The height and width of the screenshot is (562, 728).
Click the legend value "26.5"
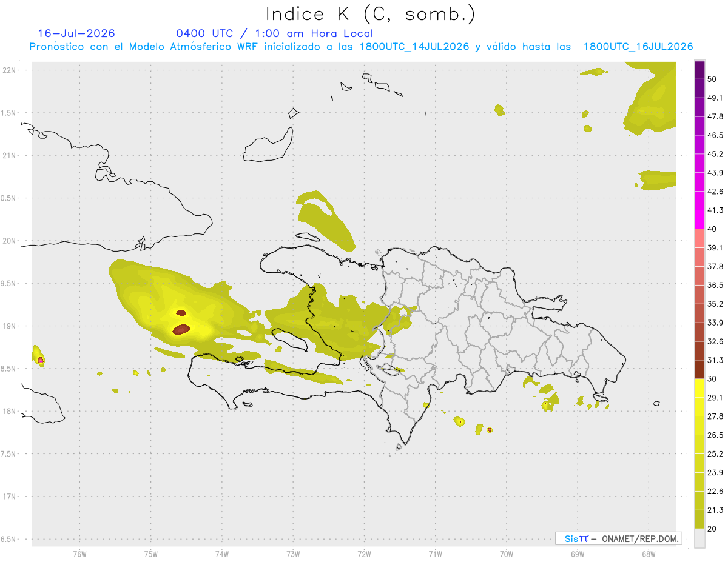[715, 435]
